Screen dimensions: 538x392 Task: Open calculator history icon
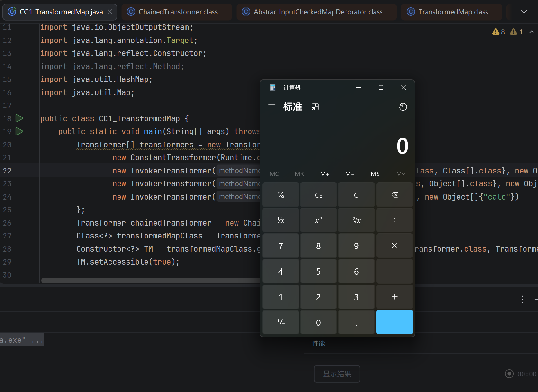pyautogui.click(x=403, y=107)
